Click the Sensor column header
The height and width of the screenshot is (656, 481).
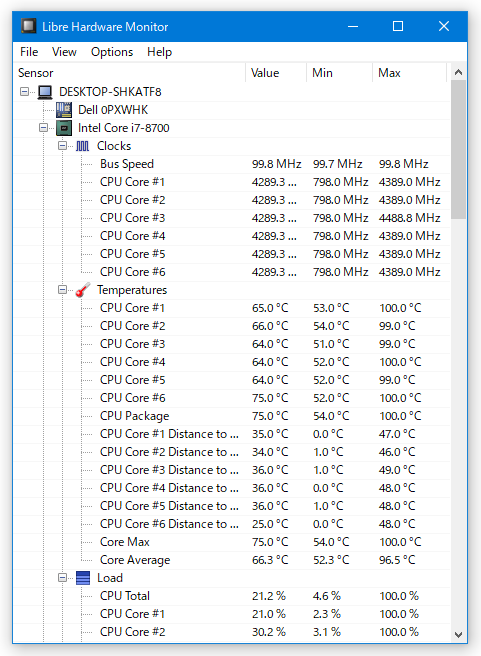(x=130, y=73)
